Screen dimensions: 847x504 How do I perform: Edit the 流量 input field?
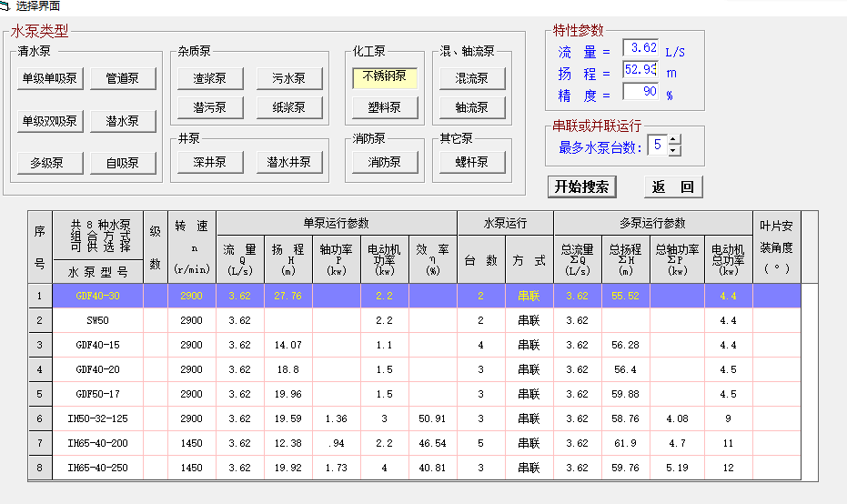click(x=640, y=48)
